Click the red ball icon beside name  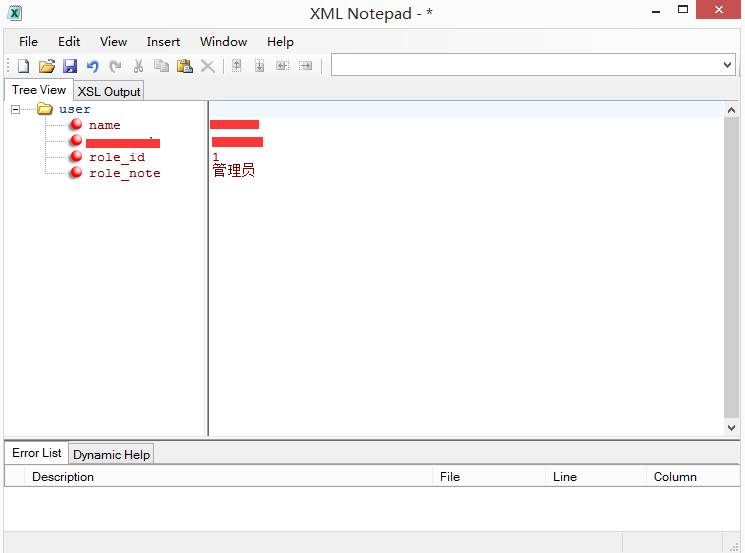tap(76, 124)
